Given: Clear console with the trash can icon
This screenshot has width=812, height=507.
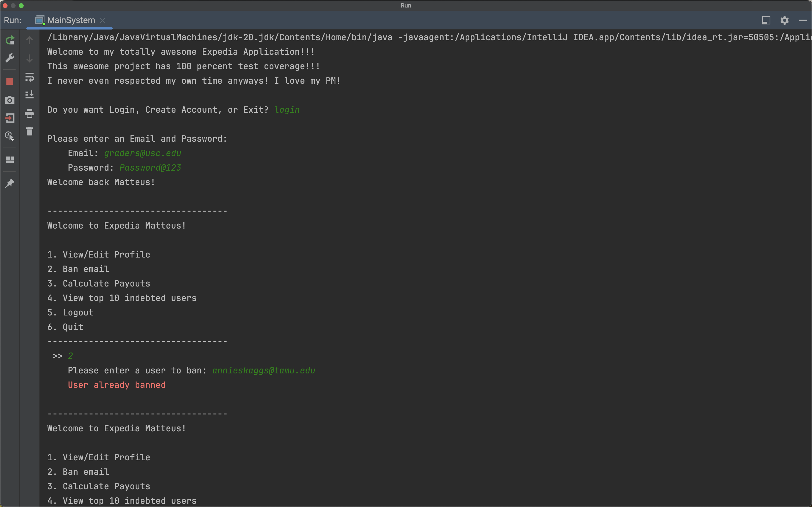Looking at the screenshot, I should tap(30, 131).
